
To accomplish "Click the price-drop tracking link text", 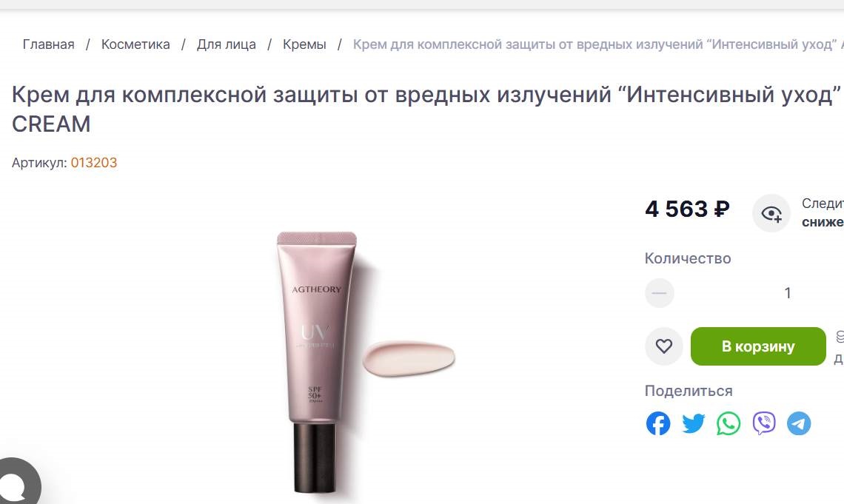I will (x=823, y=213).
